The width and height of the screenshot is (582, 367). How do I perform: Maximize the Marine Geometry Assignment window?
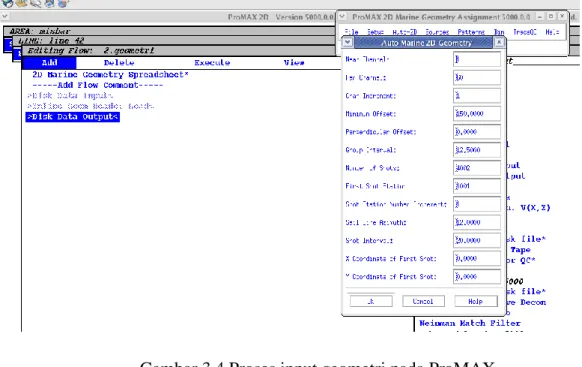[x=551, y=17]
